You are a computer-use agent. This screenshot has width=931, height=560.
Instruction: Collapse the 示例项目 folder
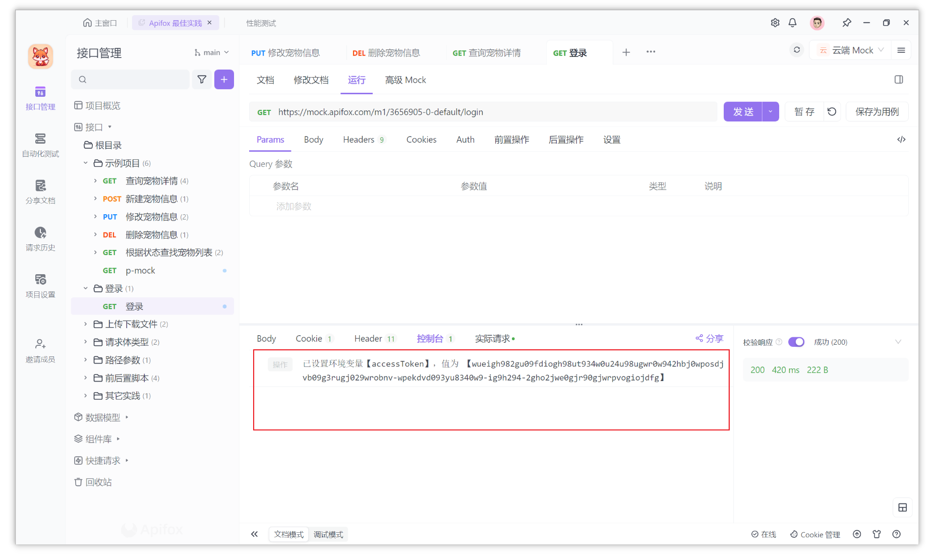click(x=85, y=163)
